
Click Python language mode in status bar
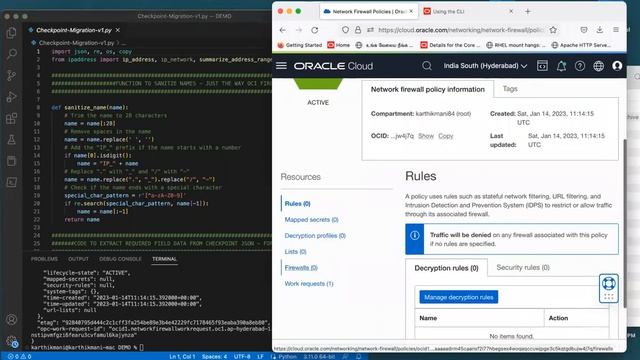[287, 356]
